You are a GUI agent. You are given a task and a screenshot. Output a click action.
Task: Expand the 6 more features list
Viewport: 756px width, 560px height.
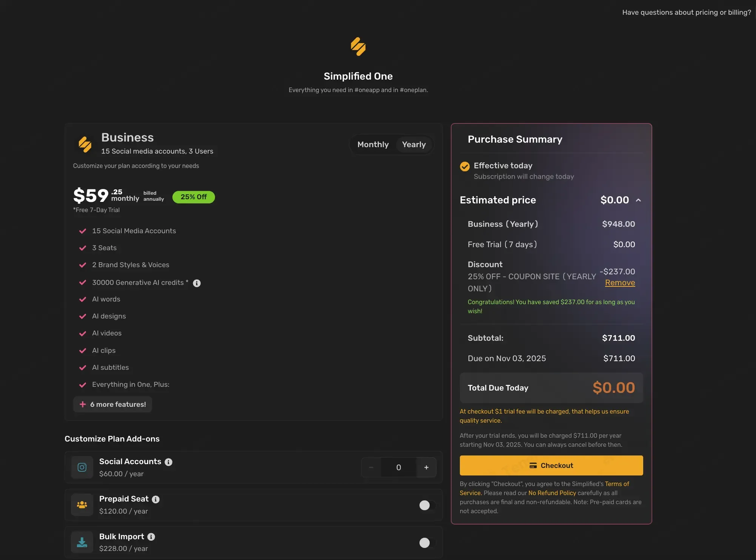coord(112,405)
